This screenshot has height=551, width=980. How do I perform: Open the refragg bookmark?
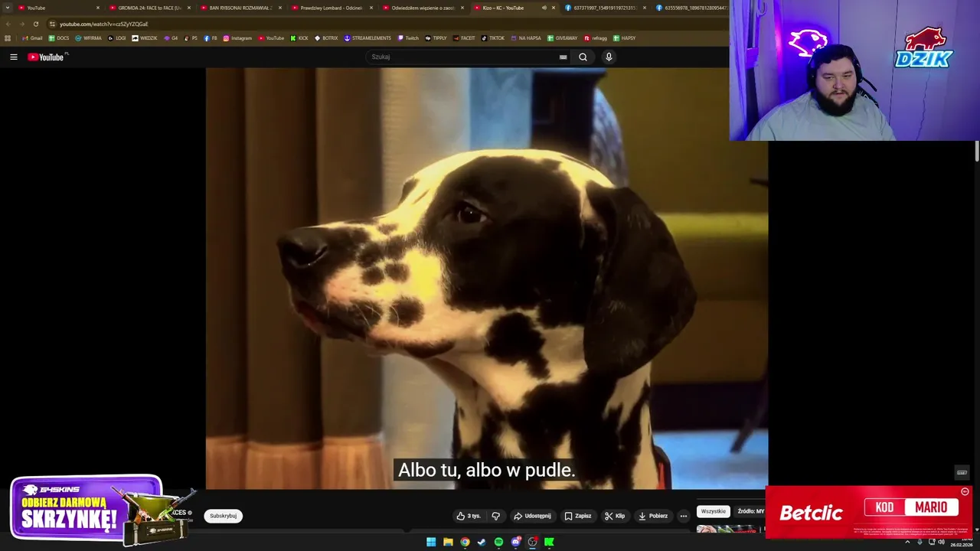pos(596,38)
